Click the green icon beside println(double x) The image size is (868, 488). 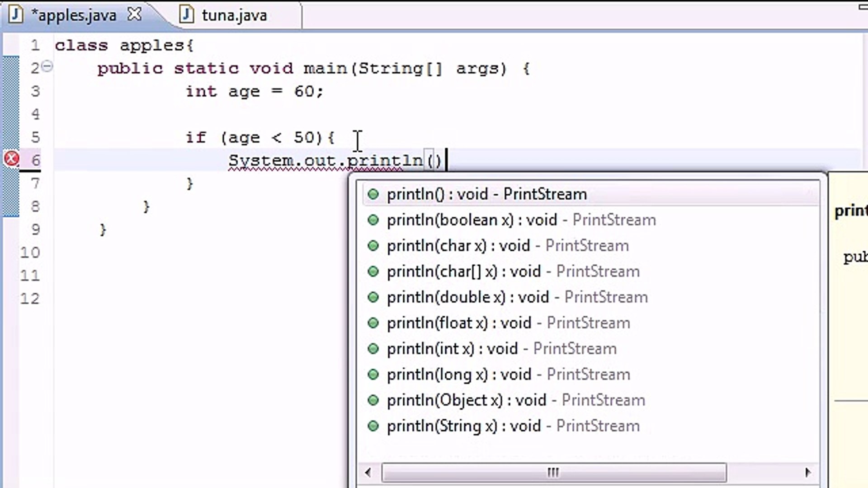[x=373, y=297]
